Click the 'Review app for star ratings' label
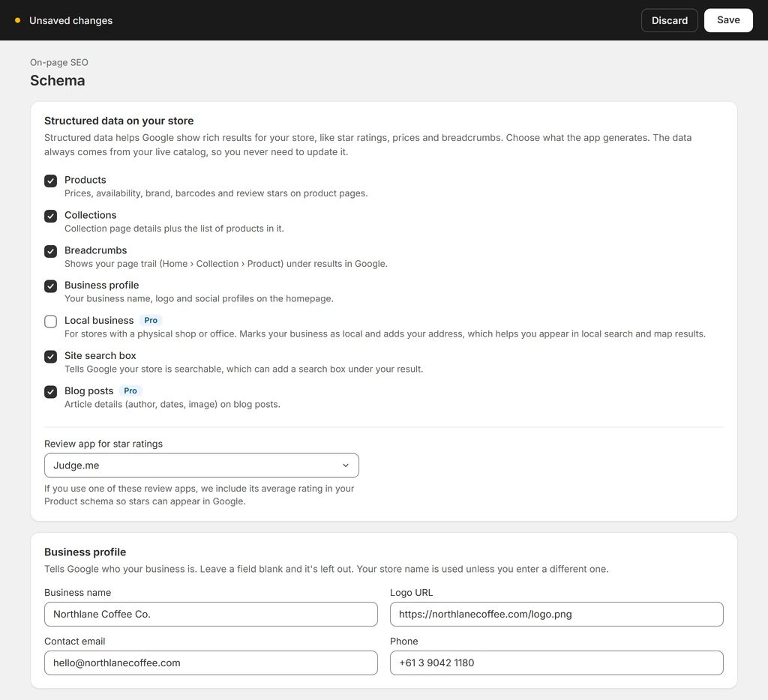The width and height of the screenshot is (768, 700). tap(103, 444)
